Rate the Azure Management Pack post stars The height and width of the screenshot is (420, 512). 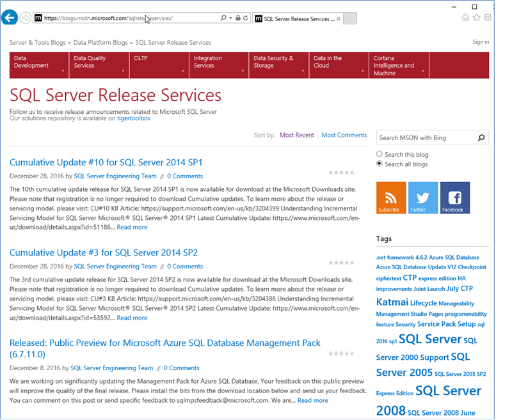[341, 354]
